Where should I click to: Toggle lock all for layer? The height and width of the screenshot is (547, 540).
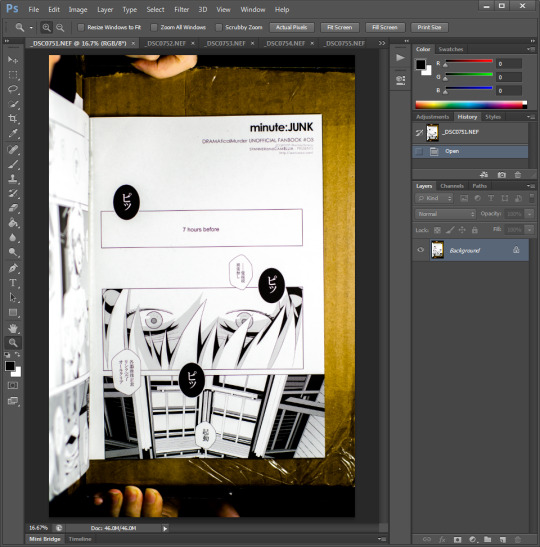pos(474,230)
